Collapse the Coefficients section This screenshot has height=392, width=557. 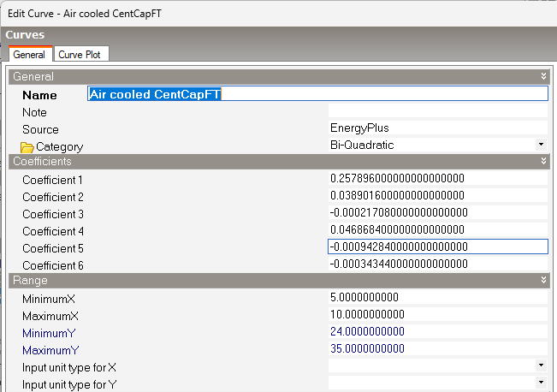point(543,161)
